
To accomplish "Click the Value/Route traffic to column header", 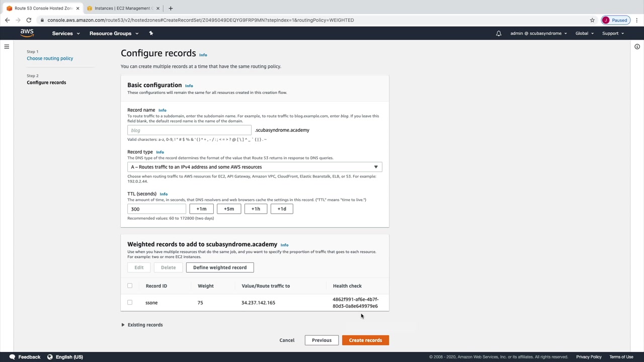I will pos(266,286).
